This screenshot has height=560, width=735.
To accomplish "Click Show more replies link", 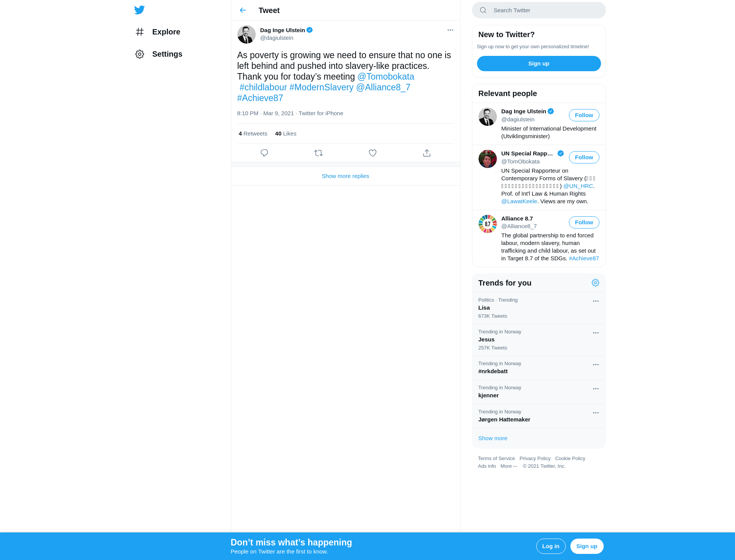I will 345,176.
